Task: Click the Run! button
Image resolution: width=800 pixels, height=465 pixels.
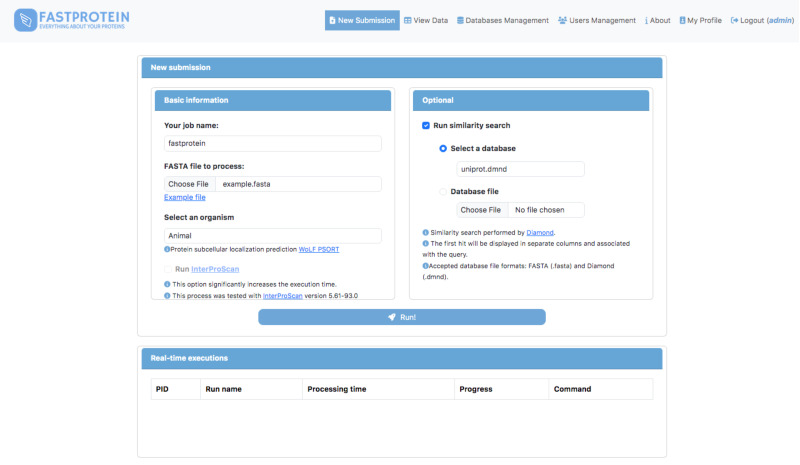Action: 402,317
